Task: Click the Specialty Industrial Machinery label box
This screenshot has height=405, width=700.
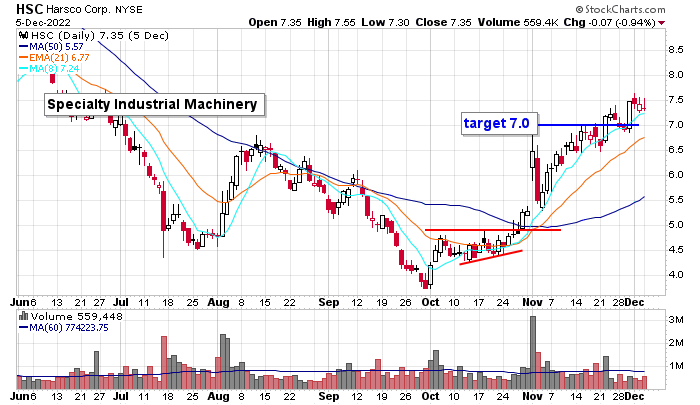Action: [154, 104]
